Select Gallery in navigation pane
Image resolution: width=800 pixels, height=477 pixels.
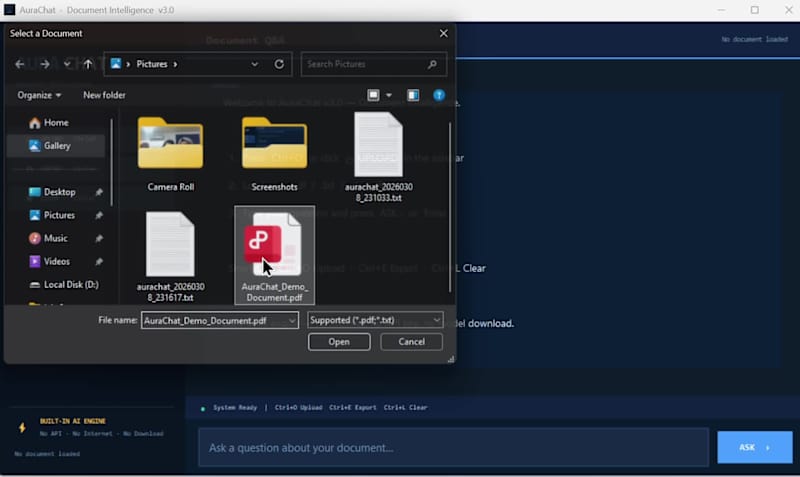tap(56, 146)
